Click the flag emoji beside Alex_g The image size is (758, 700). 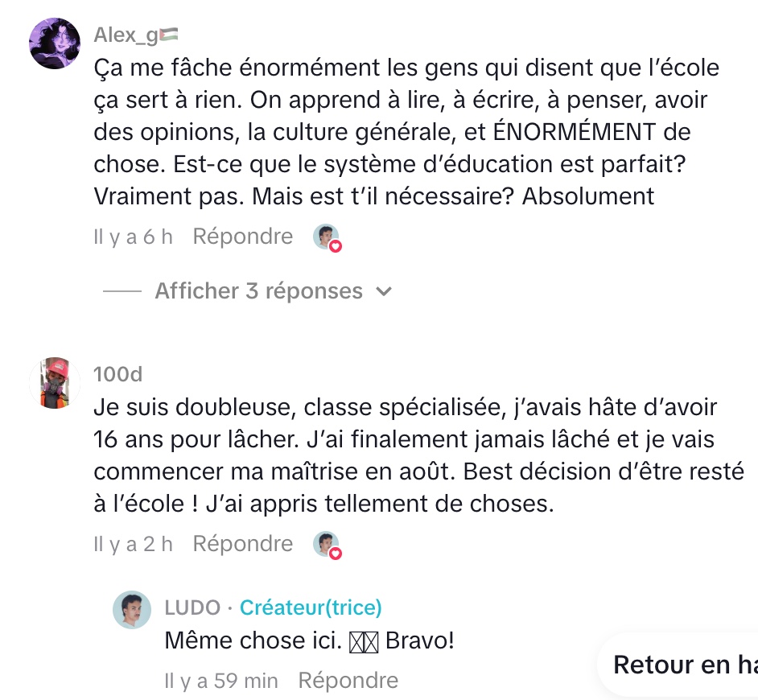tap(170, 35)
